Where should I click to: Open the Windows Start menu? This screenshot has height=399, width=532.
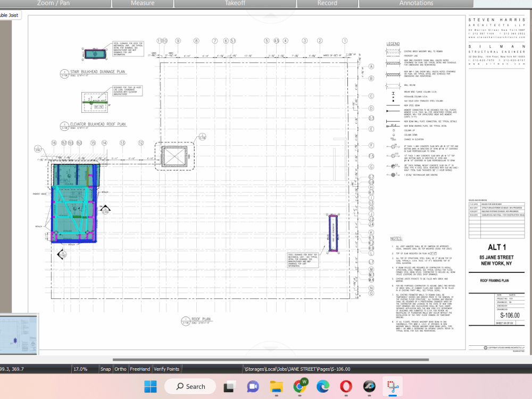coord(151,386)
